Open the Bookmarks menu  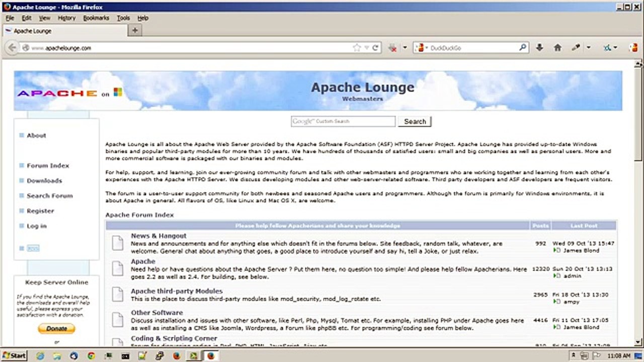click(96, 18)
